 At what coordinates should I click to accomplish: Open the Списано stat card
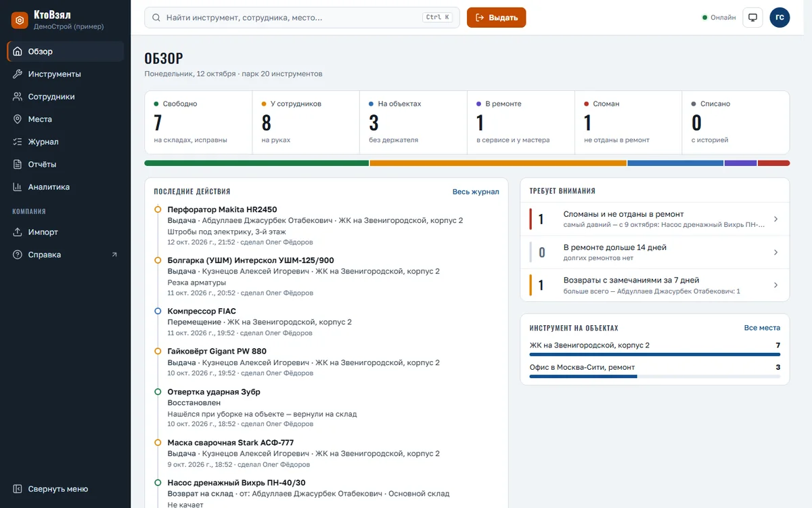pos(736,123)
